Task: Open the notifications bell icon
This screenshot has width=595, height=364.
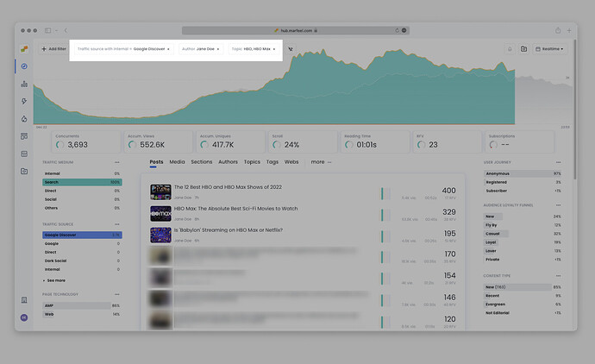Action: point(509,49)
